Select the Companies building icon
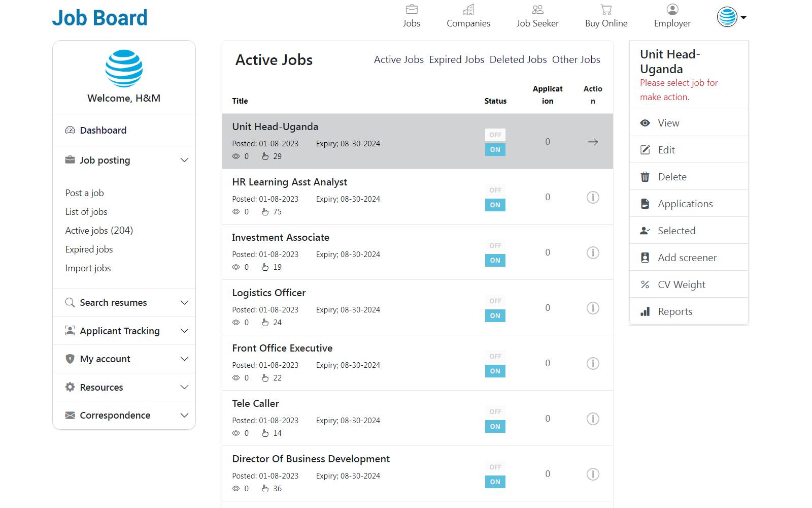This screenshot has width=812, height=508. (x=468, y=9)
